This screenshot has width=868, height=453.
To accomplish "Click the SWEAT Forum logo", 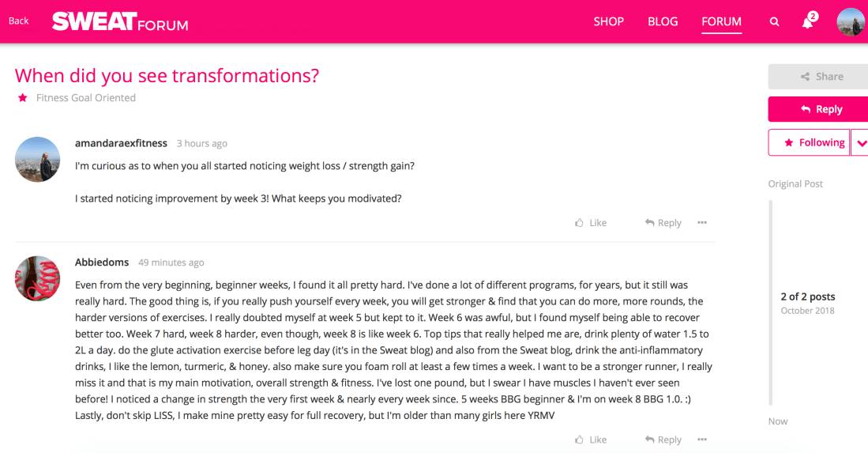I will (x=120, y=21).
